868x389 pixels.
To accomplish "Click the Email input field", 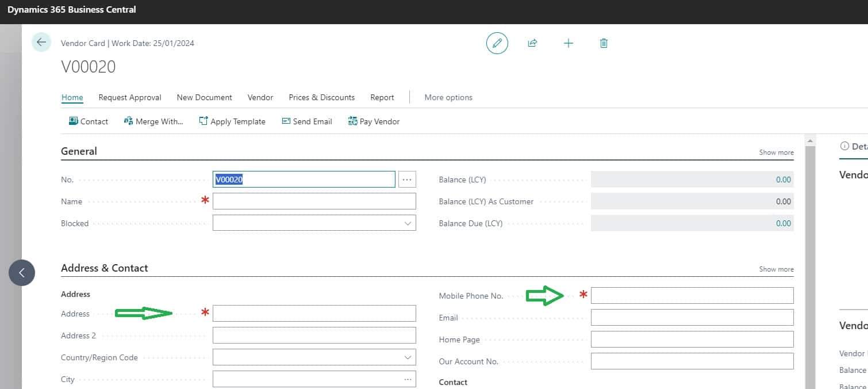I will pyautogui.click(x=692, y=318).
